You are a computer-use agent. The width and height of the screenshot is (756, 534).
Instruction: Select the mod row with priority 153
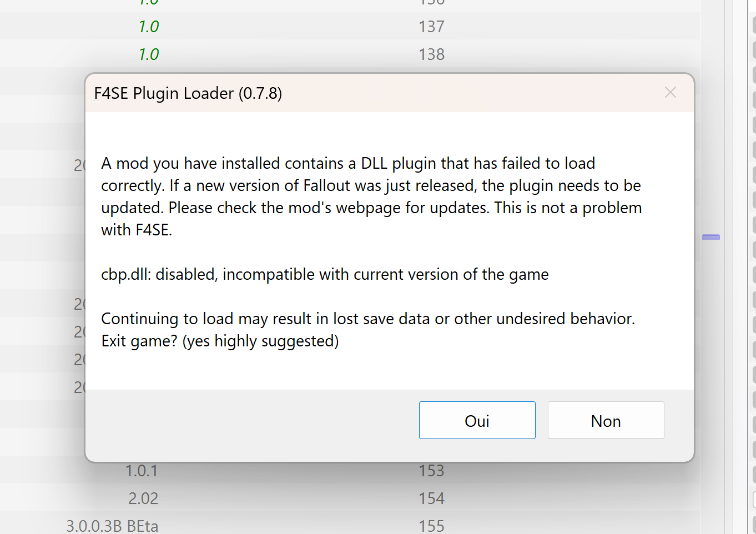tap(350, 470)
